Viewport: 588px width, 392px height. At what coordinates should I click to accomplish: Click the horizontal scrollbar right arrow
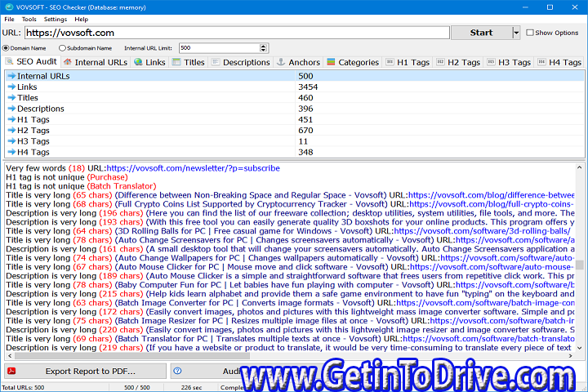(571, 355)
